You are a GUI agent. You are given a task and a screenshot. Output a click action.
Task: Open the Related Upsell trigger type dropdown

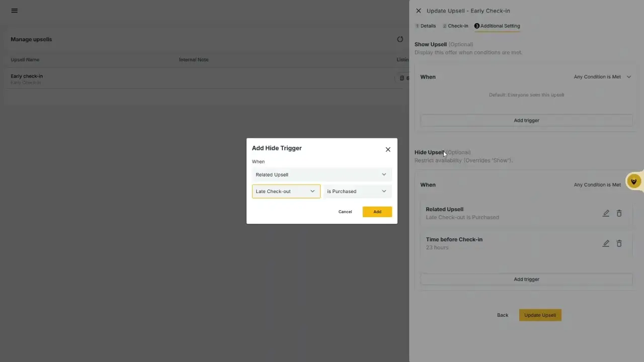322,174
